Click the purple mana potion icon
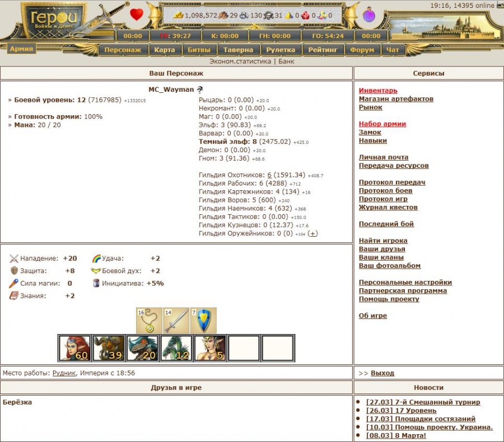The image size is (504, 442). click(368, 16)
